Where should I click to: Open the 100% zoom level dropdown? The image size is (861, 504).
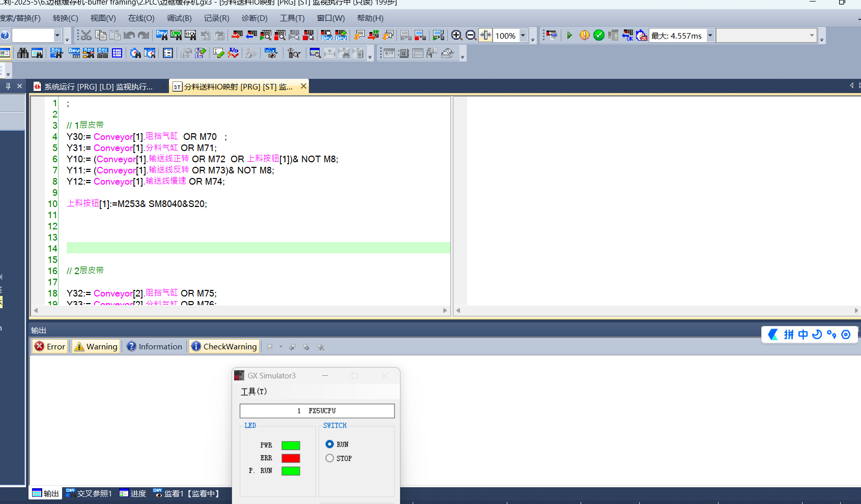(523, 36)
